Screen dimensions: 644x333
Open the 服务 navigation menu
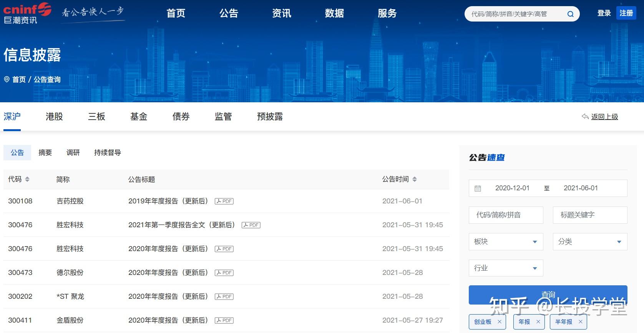[x=387, y=13]
